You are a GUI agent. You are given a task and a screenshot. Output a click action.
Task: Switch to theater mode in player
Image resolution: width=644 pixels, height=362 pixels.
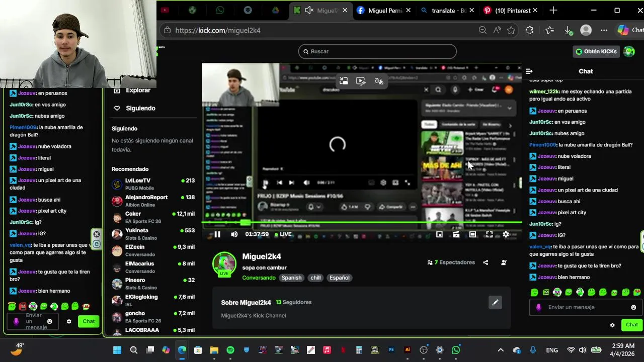(x=472, y=234)
